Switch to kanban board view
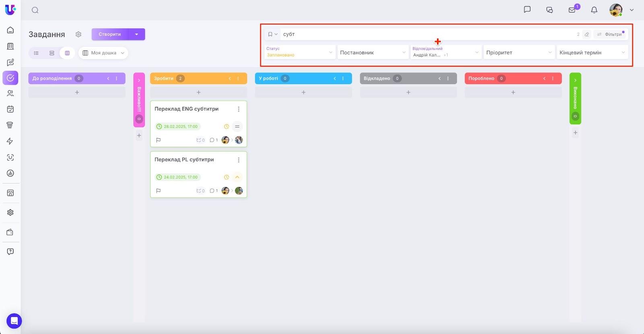Screen dimensions: 644x334 pos(67,53)
